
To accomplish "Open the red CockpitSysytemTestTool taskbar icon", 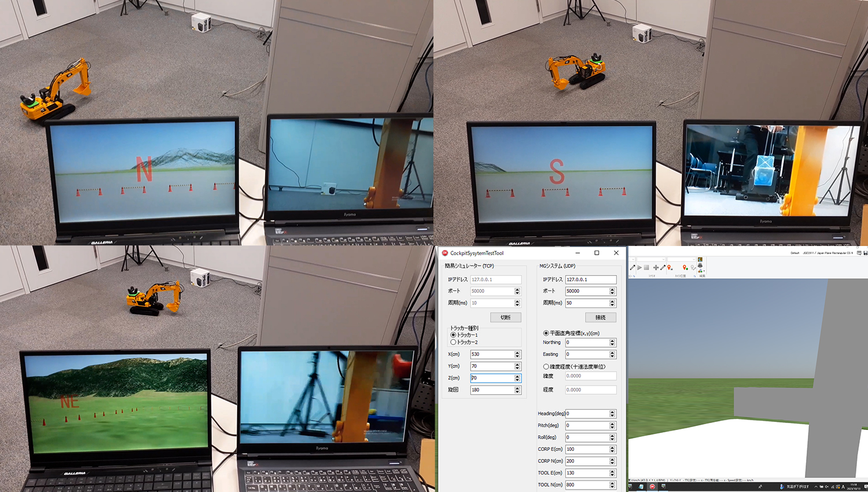I will [x=652, y=487].
